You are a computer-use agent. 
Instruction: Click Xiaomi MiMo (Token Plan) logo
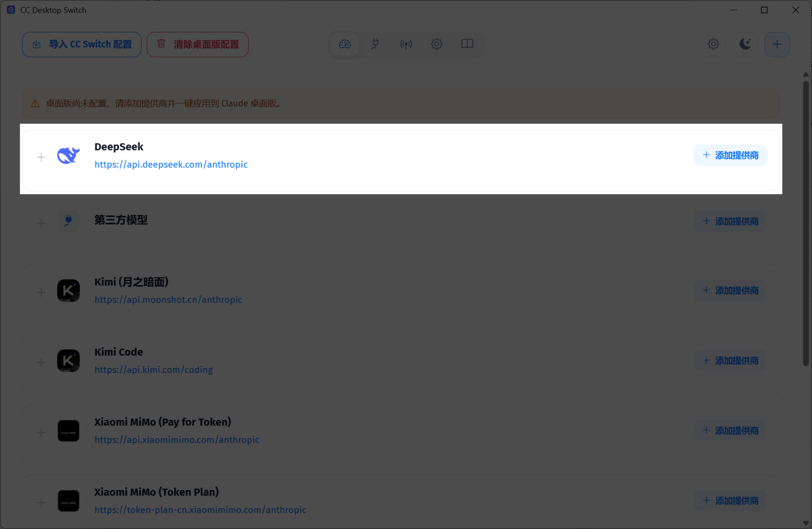[68, 500]
